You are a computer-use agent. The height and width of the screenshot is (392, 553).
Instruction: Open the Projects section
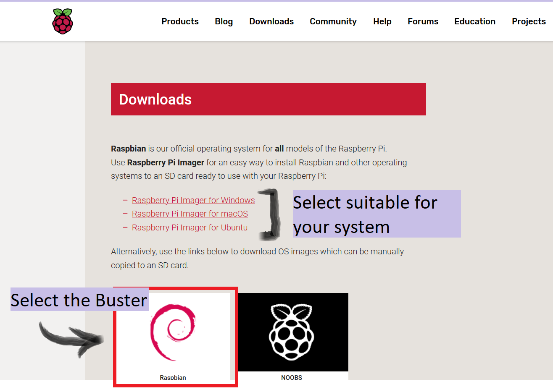528,21
